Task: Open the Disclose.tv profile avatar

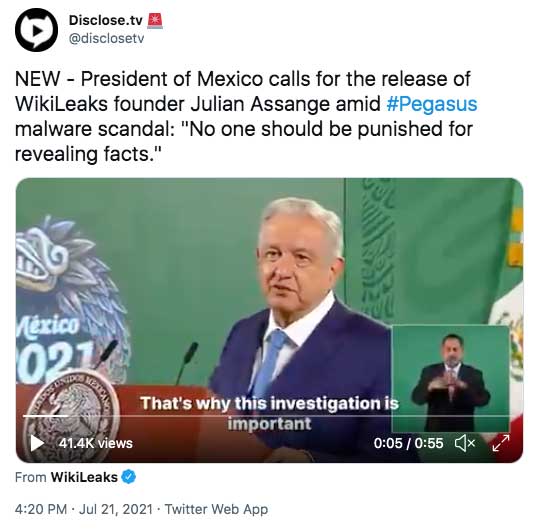Action: (x=37, y=30)
